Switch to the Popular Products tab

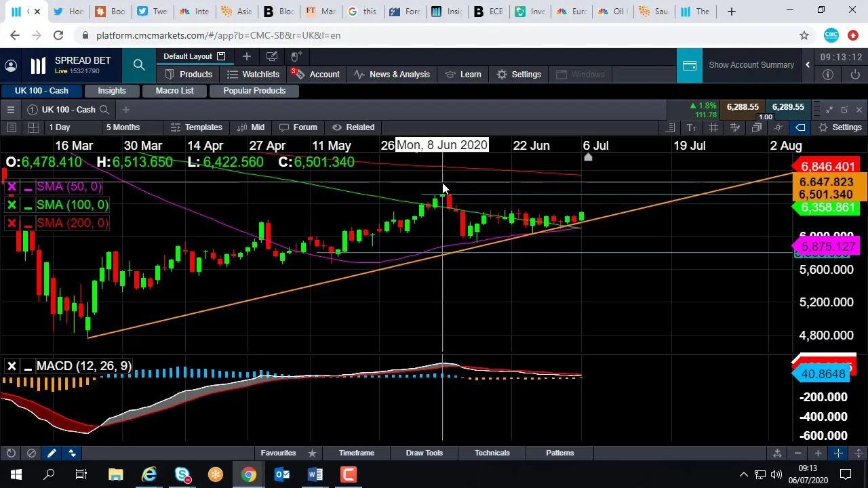pyautogui.click(x=254, y=91)
